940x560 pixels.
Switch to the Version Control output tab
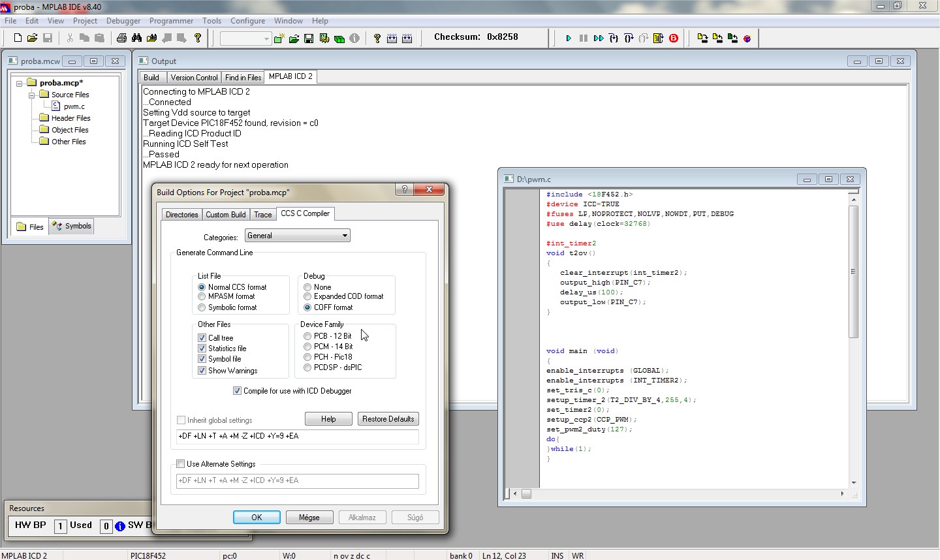[194, 77]
